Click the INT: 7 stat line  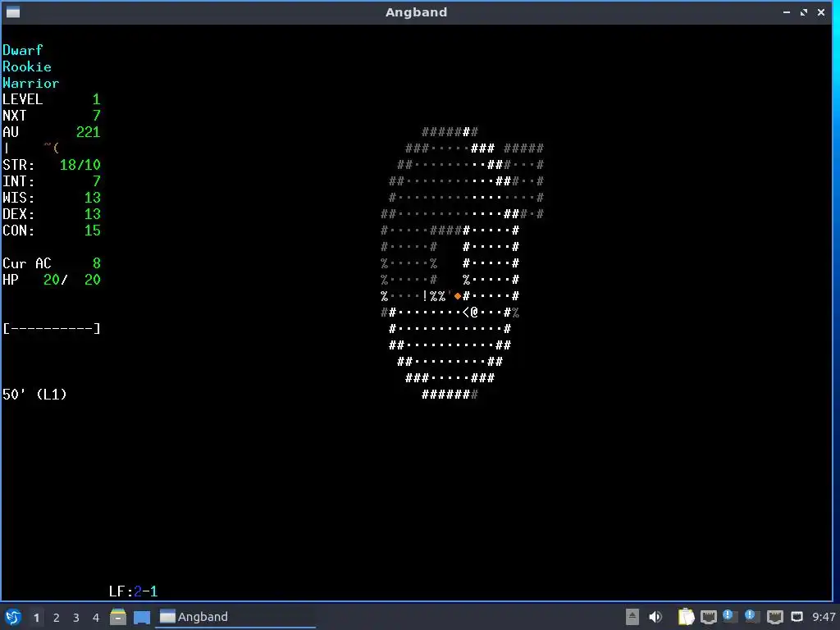point(52,181)
